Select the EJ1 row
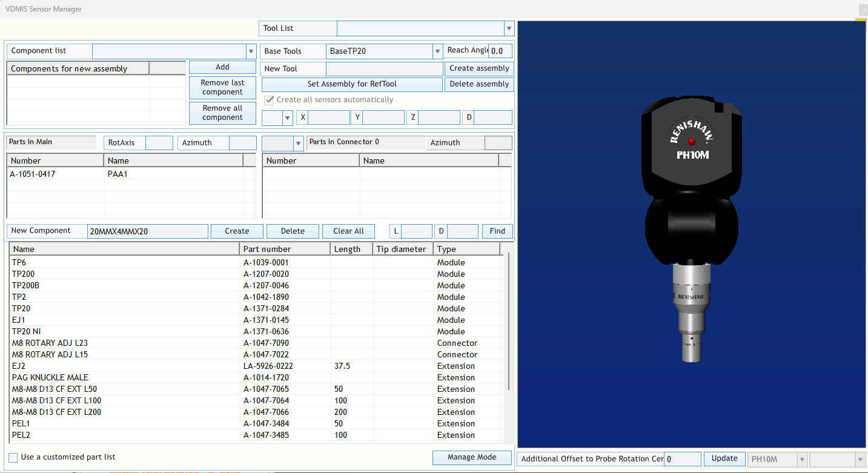The image size is (868, 473). click(256, 320)
